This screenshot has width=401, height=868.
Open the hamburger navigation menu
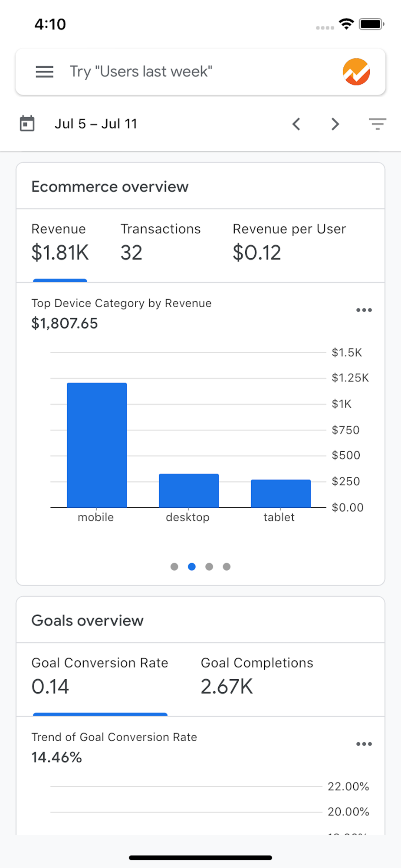(x=44, y=72)
